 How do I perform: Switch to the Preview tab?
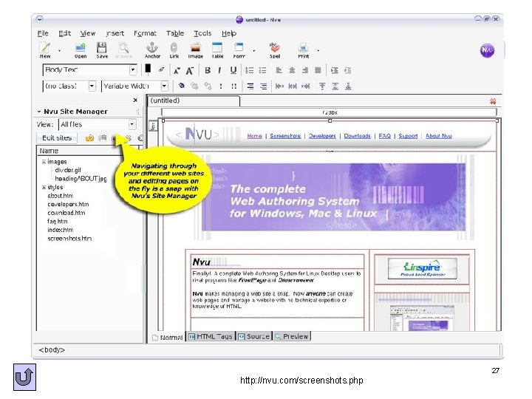292,336
